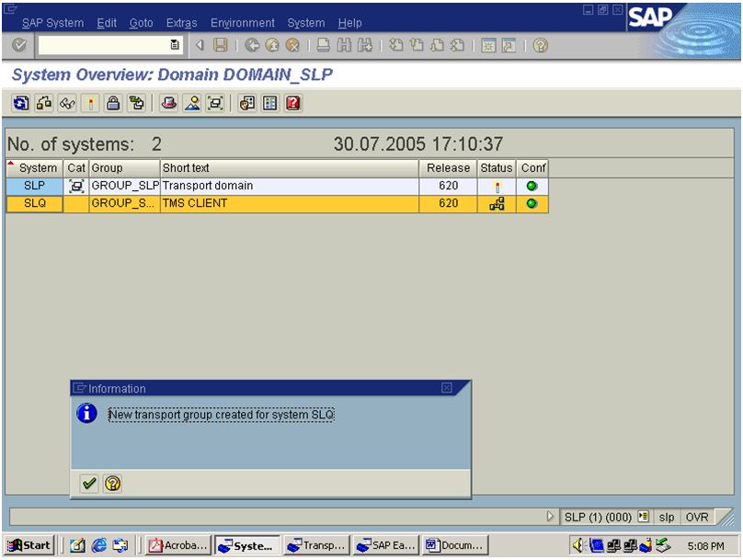Image resolution: width=743 pixels, height=560 pixels.
Task: Click the Start button on the Windows taskbar
Action: coord(28,543)
